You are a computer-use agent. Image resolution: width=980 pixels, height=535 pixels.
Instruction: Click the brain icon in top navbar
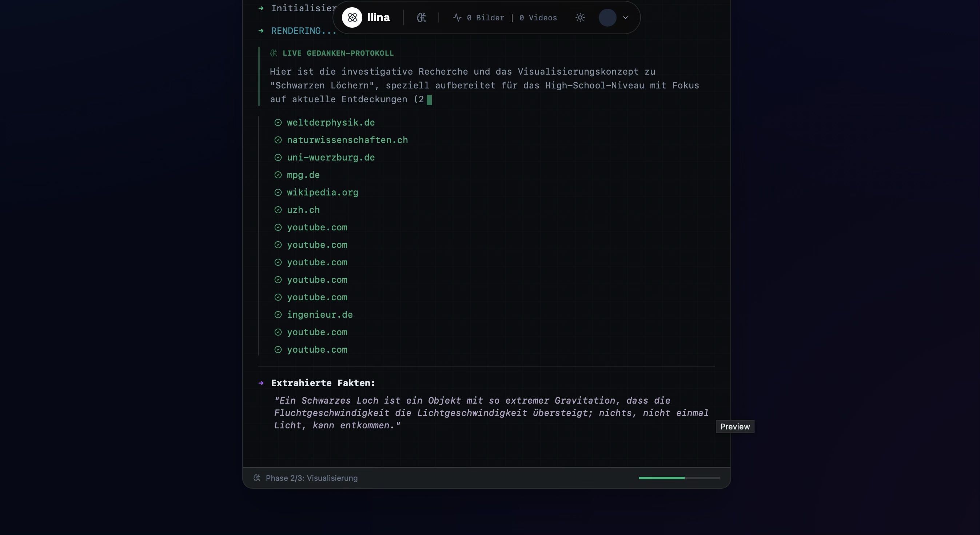pos(421,17)
